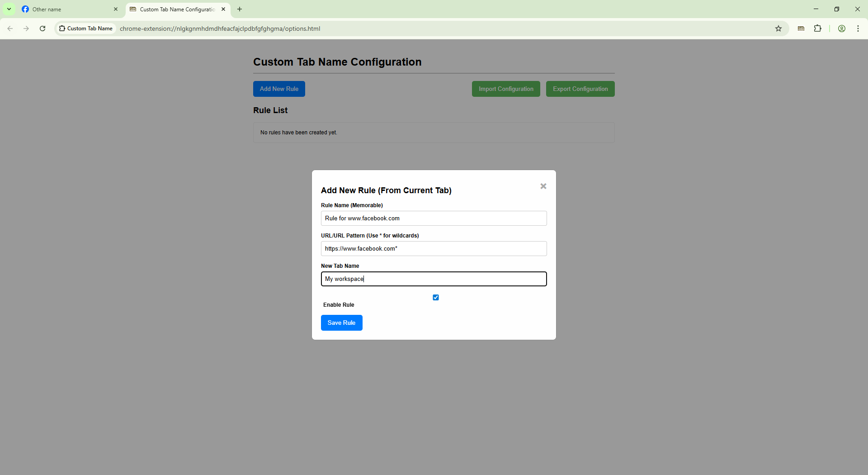Screen dimensions: 868x475
Task: Click the Import Configuration button
Action: pos(505,89)
